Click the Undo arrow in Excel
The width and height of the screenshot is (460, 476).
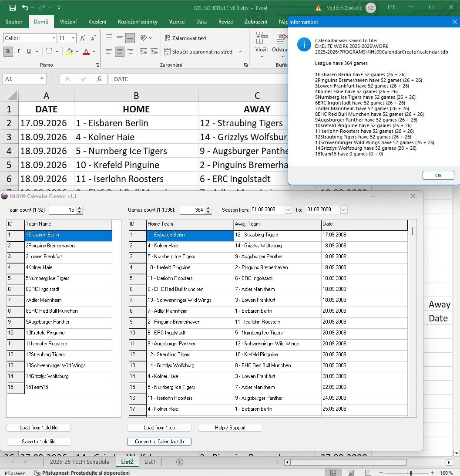(x=25, y=7)
